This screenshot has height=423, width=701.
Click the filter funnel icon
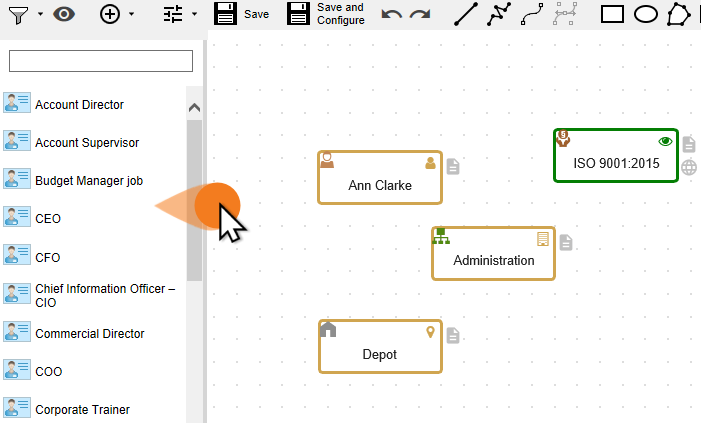[19, 14]
